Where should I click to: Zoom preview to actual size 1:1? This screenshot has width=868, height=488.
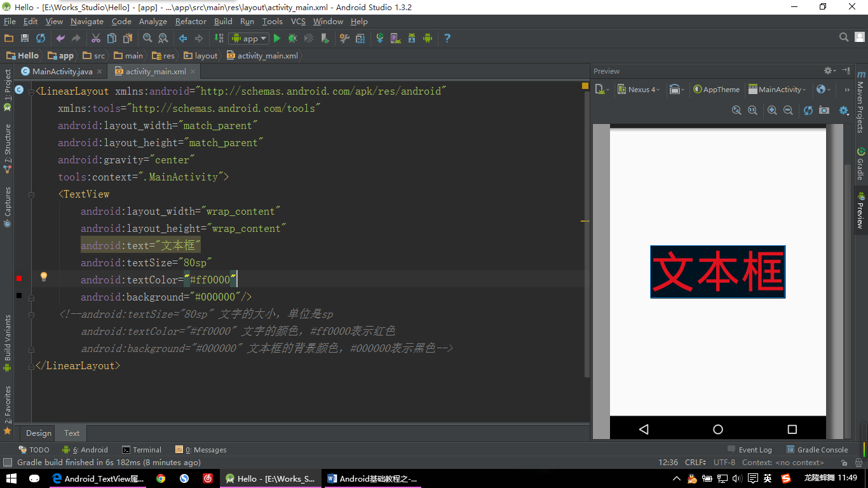[x=752, y=110]
